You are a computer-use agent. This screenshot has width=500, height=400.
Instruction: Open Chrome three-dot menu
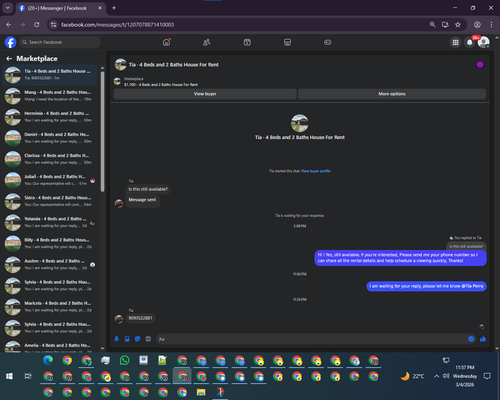[x=491, y=25]
